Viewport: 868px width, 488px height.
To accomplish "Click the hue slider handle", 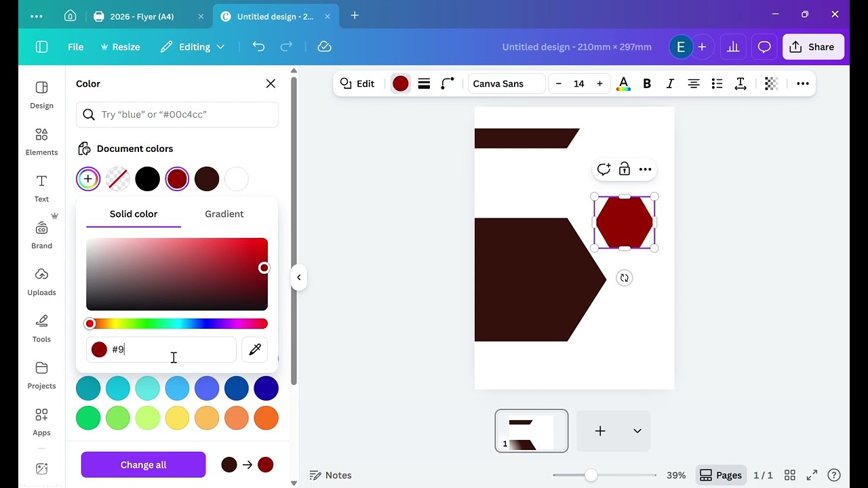I will (x=90, y=324).
